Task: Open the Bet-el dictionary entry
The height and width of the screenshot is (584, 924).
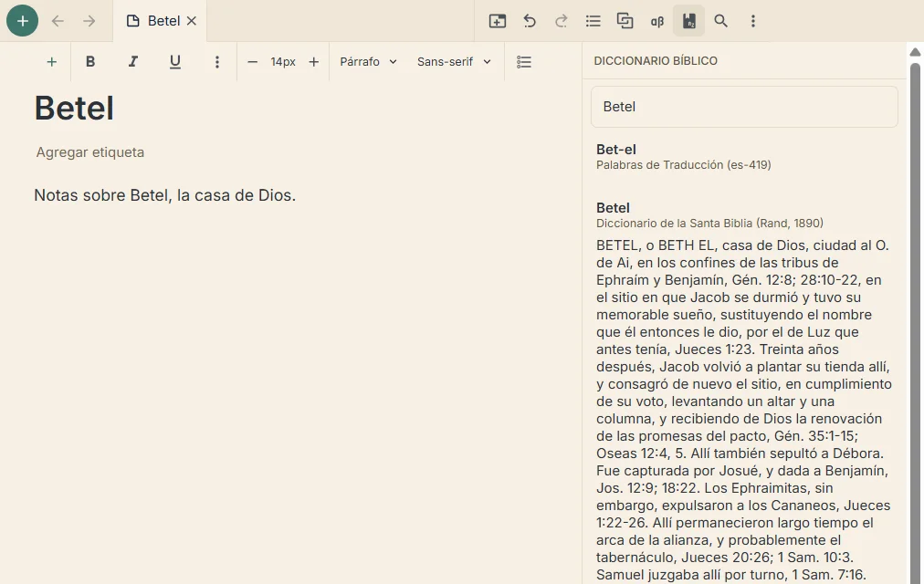Action: tap(615, 150)
